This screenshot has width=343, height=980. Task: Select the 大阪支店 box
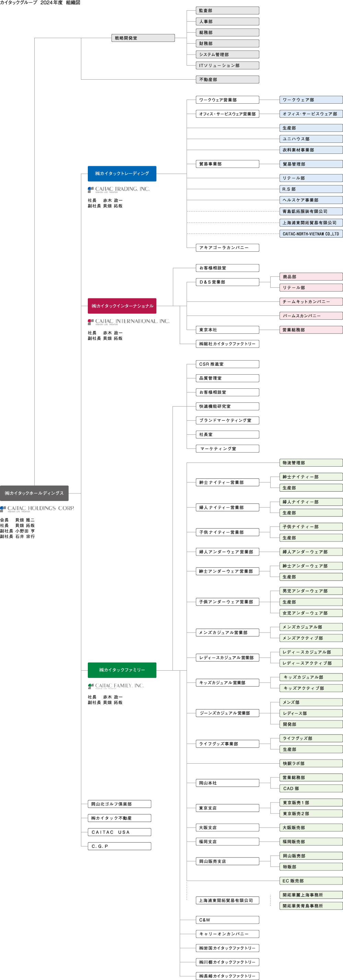point(227,828)
